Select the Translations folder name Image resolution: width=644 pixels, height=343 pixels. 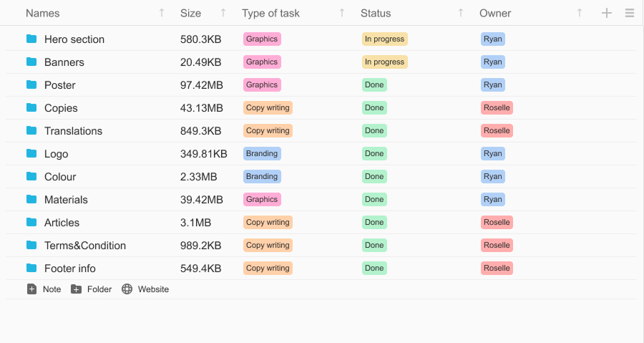coord(73,130)
